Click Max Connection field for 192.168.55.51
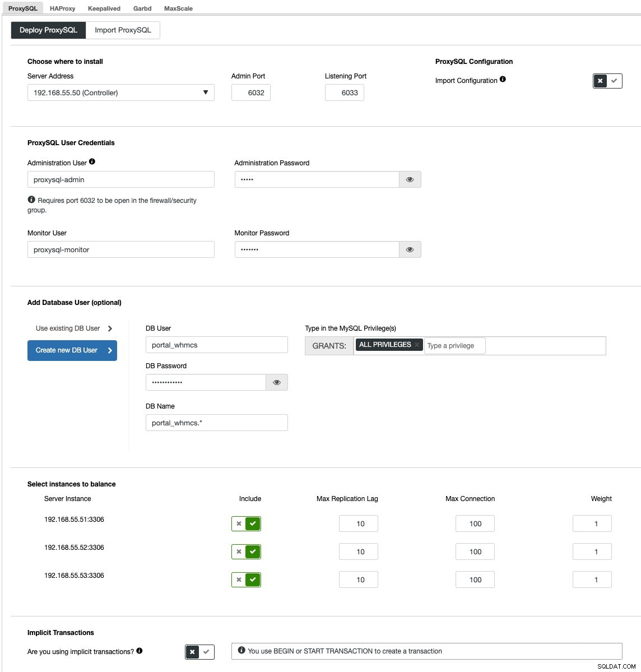 tap(475, 523)
